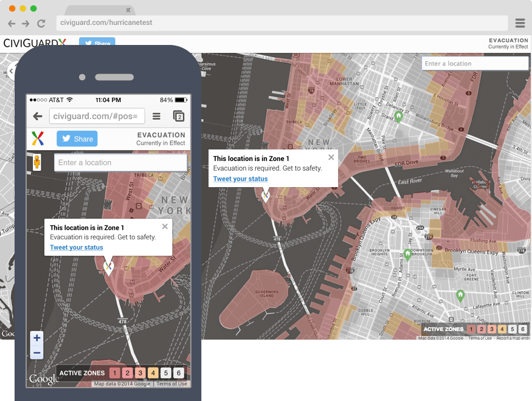This screenshot has height=401, width=532.
Task: Focus the civiguard.com/hurricanetest address bar
Action: click(282, 22)
